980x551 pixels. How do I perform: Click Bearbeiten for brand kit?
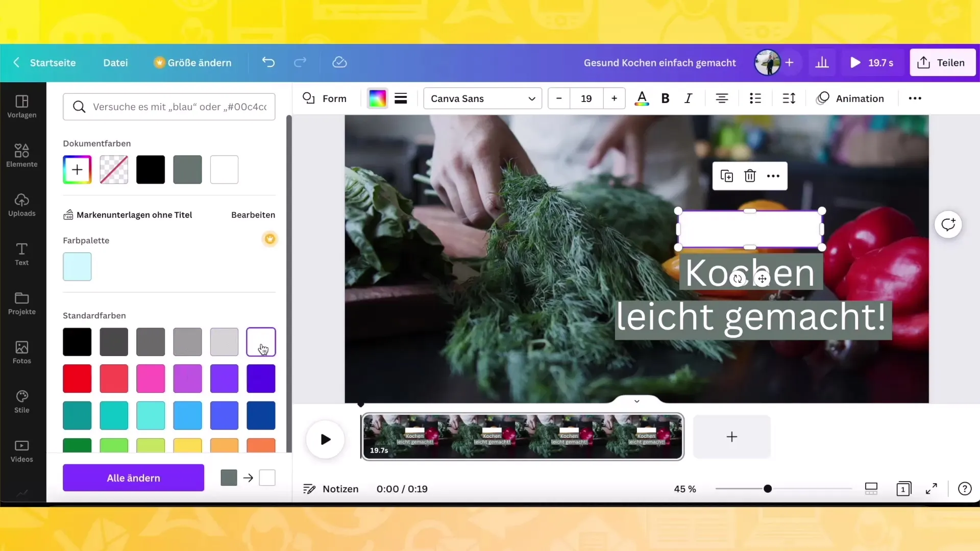coord(253,215)
